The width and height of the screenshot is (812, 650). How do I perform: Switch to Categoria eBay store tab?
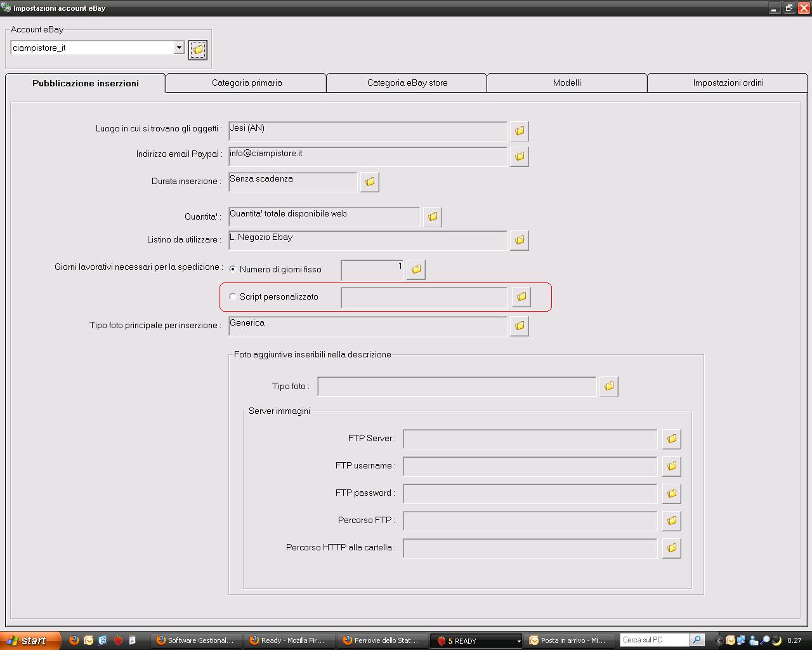[407, 83]
